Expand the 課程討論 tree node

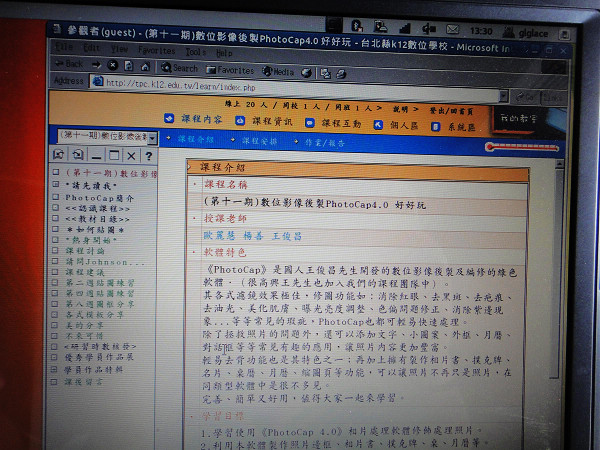tap(56, 250)
